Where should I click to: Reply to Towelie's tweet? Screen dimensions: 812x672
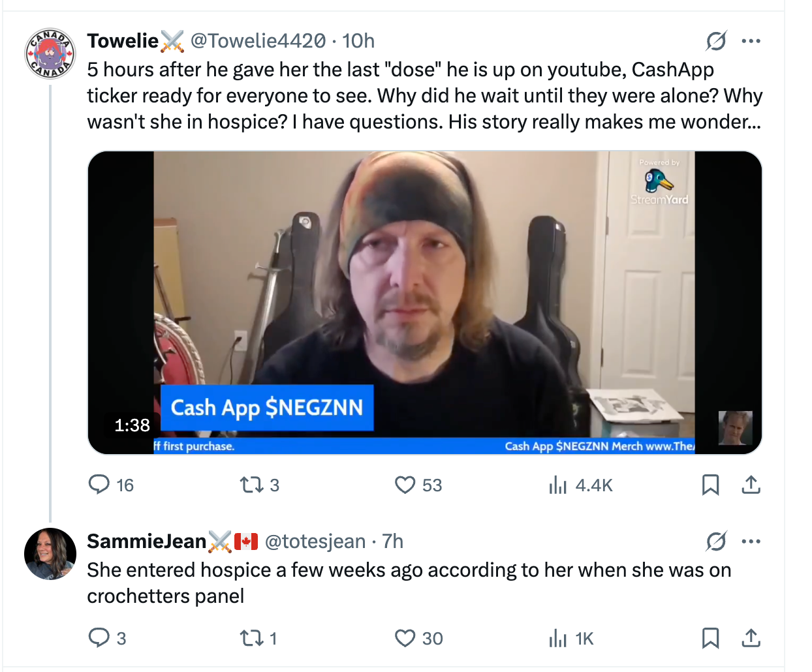[99, 485]
